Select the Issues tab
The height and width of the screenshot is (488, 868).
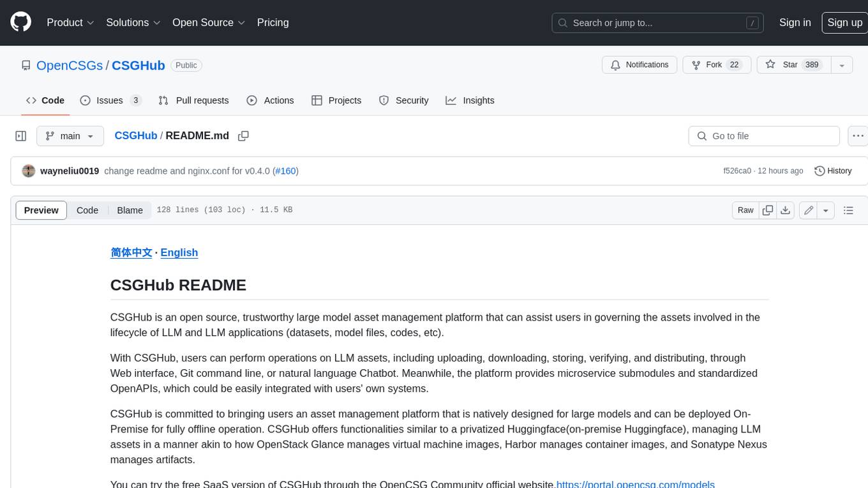point(110,100)
